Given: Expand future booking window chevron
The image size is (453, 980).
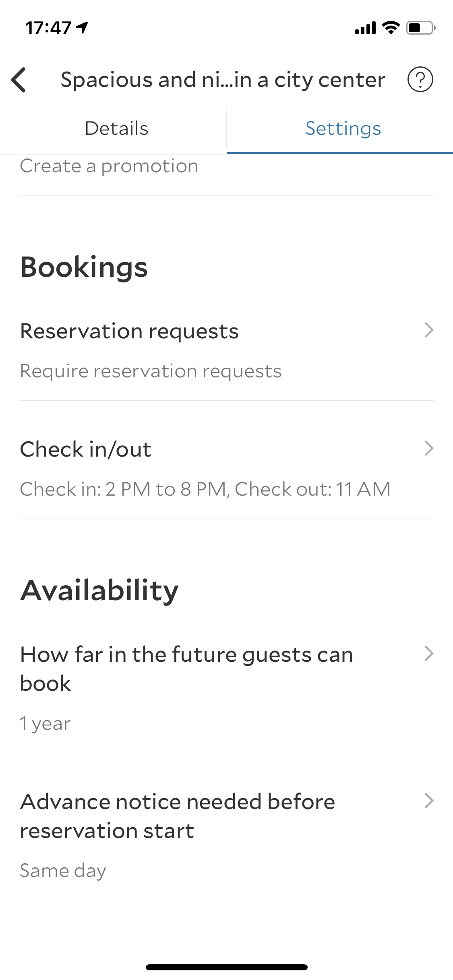Looking at the screenshot, I should [429, 654].
